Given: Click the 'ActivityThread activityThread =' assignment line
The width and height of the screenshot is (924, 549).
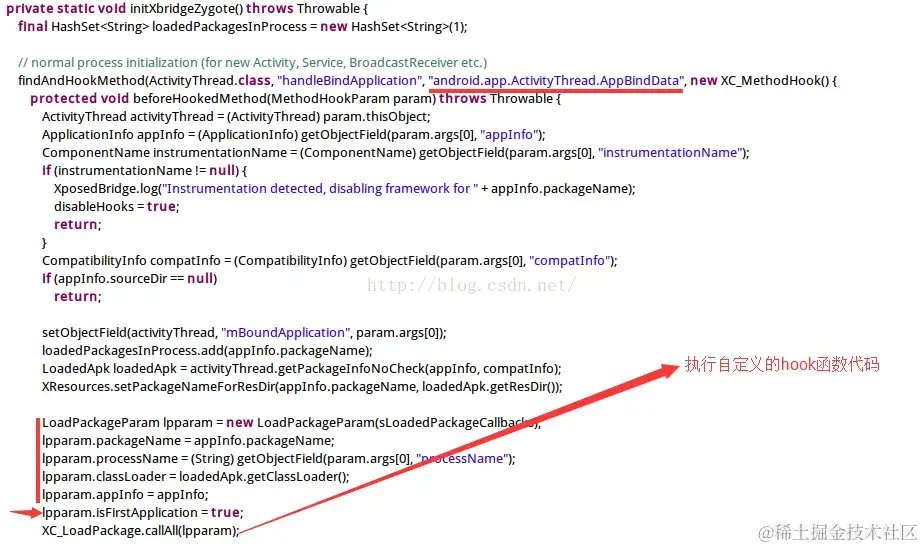Looking at the screenshot, I should pyautogui.click(x=236, y=117).
